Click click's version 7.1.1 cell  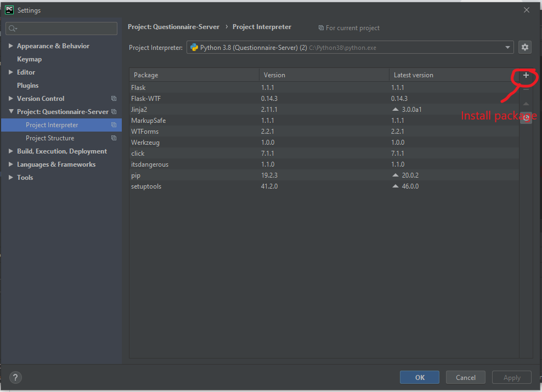click(268, 154)
